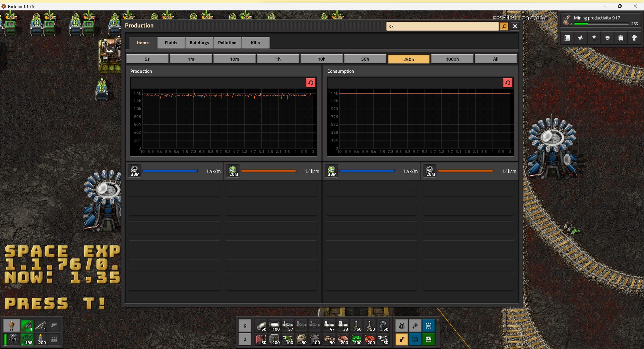Pick concrete tile with count 200
This screenshot has height=349, width=644.
point(274,339)
